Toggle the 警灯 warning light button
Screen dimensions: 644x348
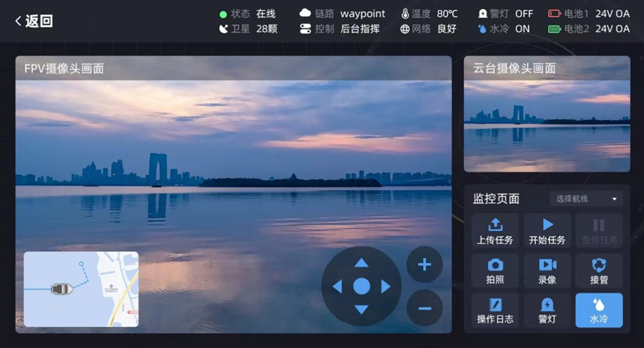(x=547, y=310)
